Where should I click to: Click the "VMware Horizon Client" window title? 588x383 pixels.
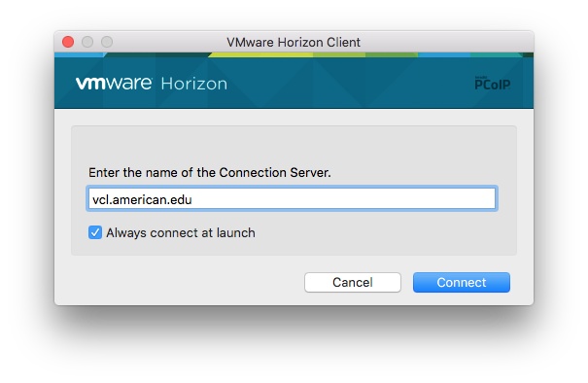click(x=294, y=43)
